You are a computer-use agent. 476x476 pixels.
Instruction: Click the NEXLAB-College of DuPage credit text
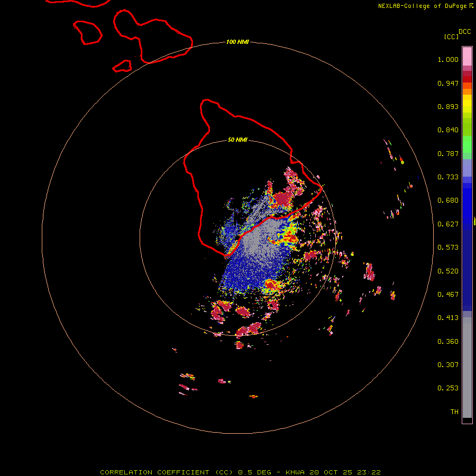(422, 6)
